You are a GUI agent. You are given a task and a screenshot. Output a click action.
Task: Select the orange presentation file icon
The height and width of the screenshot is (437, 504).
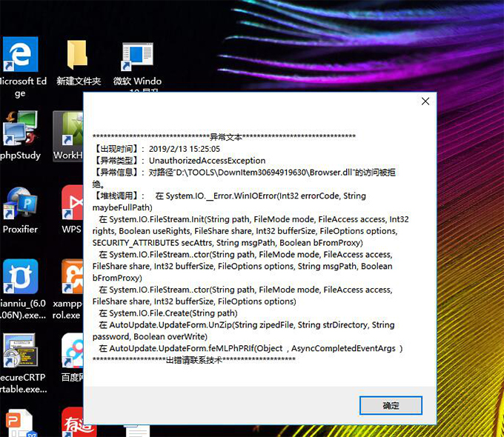click(18, 422)
